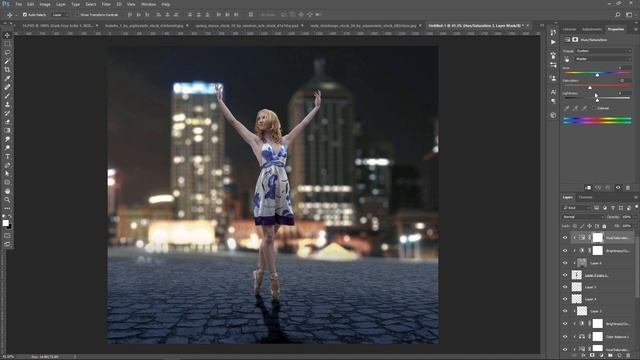Select the Hand tool
Viewport: 640px width, 360px height.
pyautogui.click(x=7, y=191)
